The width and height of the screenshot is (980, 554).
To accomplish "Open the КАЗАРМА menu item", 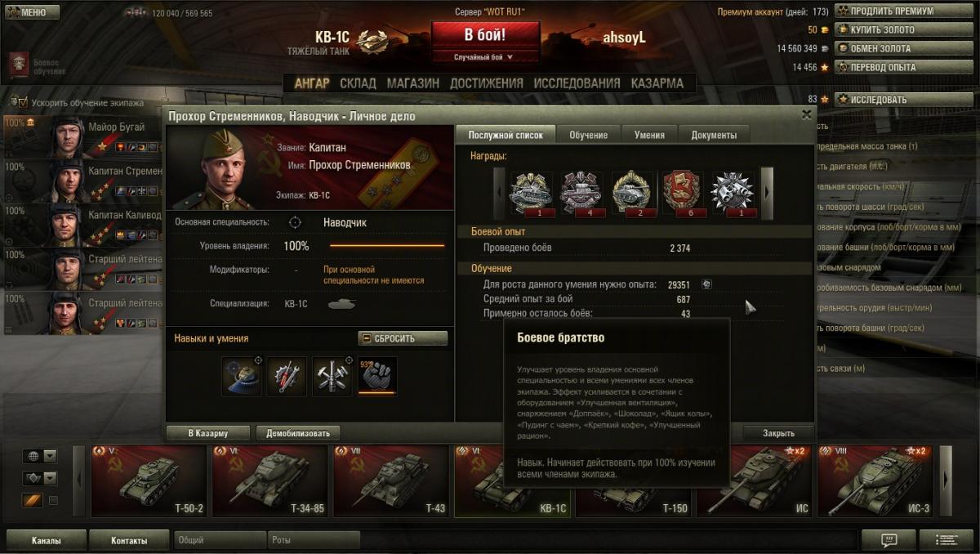I will [x=657, y=83].
